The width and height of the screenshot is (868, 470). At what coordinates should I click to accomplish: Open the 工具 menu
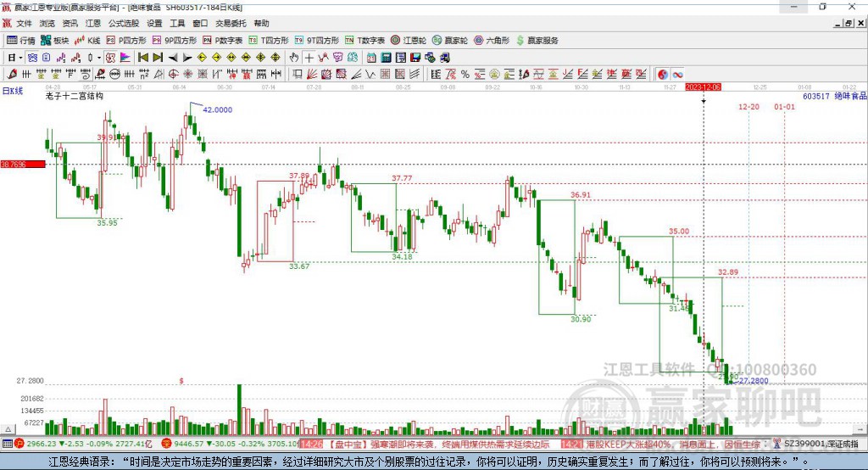tap(177, 23)
